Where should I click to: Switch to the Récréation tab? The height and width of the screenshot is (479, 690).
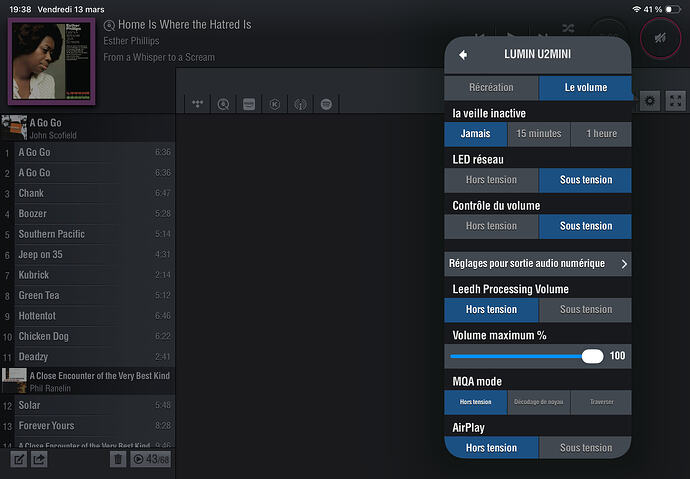[491, 88]
